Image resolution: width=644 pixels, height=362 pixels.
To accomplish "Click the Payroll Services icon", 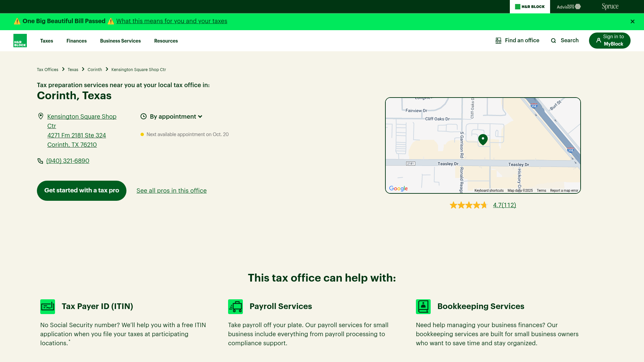I will pyautogui.click(x=235, y=306).
